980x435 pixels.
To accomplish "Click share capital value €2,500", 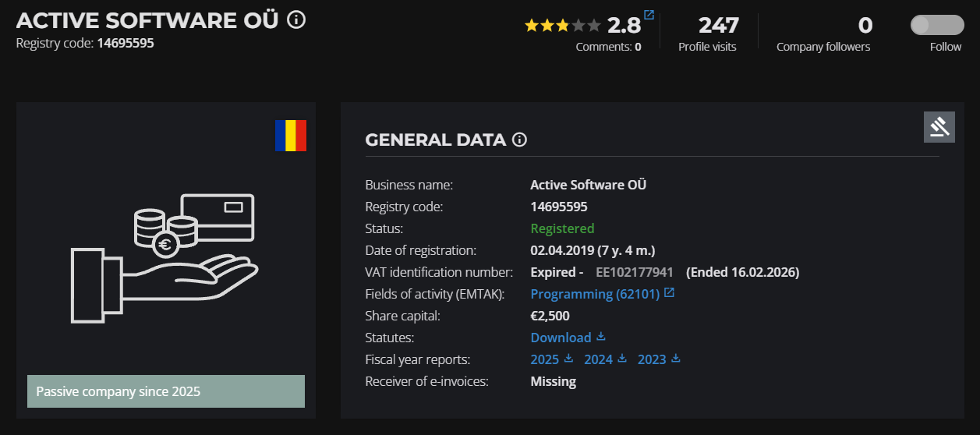I will (x=550, y=316).
